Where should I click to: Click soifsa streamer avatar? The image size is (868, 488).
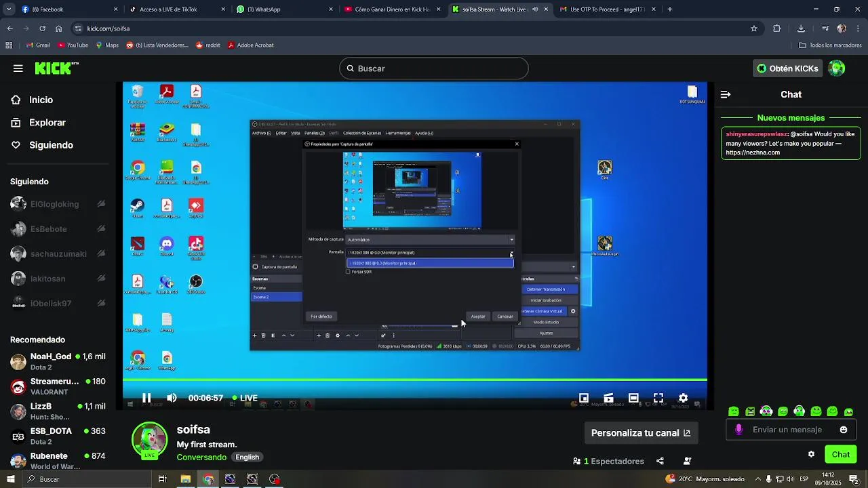149,441
